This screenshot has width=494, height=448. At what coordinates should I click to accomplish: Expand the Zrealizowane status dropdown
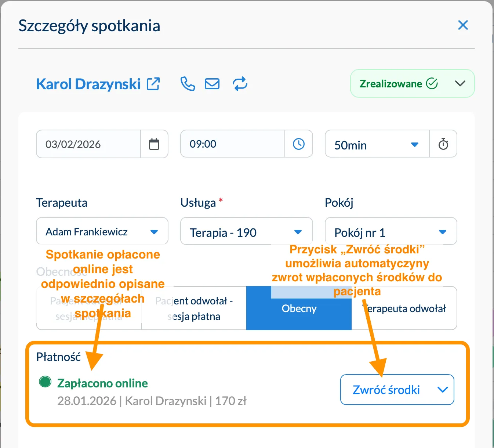click(461, 83)
